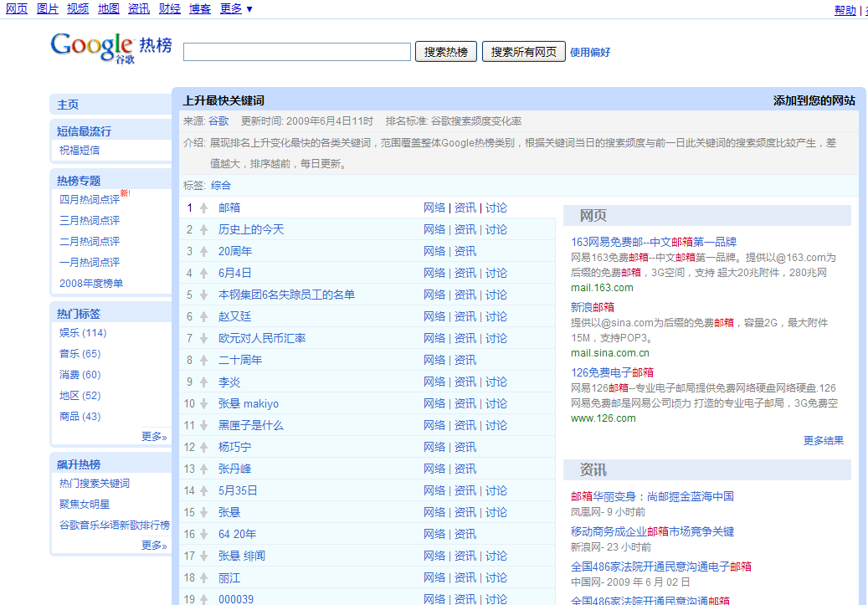Click 资讯 in the 64 20年 row

coord(465,534)
